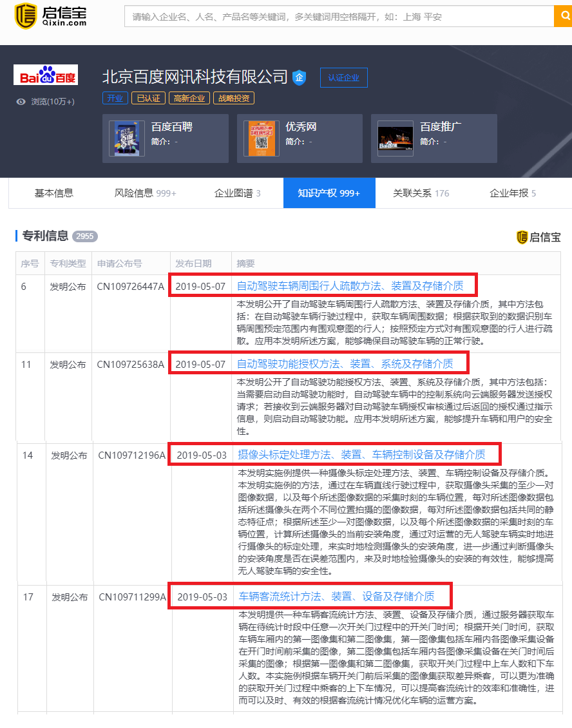Click the 摘要 column header
572x728 pixels.
pos(245,263)
